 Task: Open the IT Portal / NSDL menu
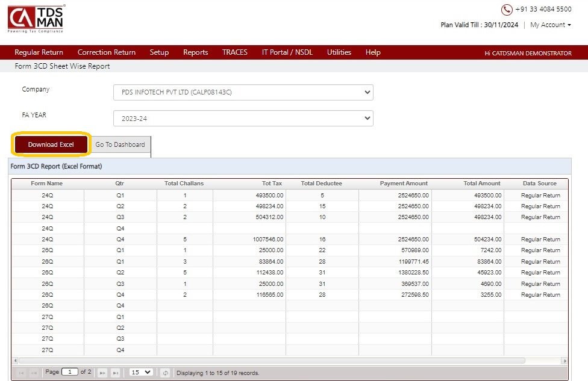[287, 52]
